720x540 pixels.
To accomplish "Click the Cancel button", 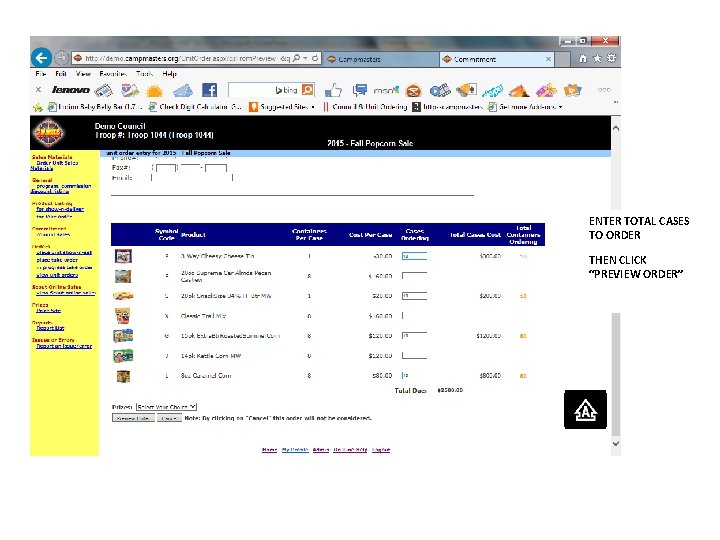I will coord(169,418).
